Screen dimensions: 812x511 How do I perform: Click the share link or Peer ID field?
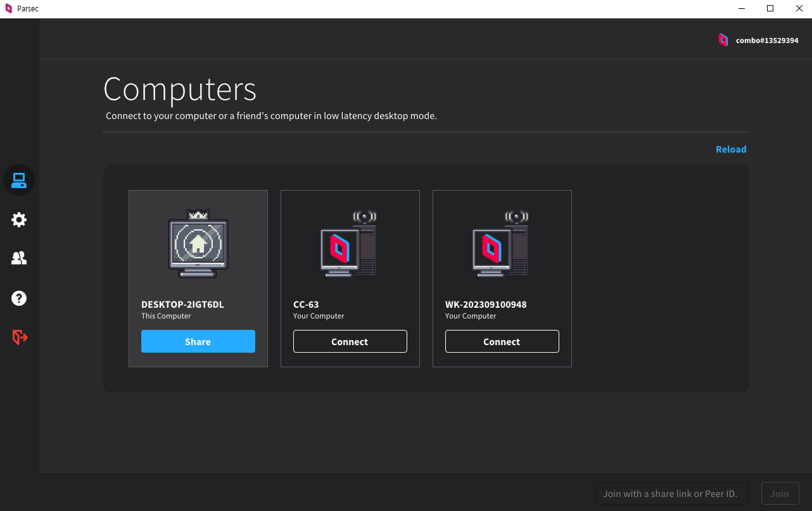672,493
